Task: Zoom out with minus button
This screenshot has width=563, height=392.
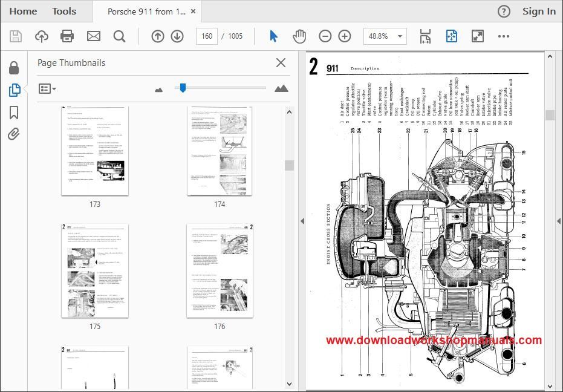Action: point(325,36)
